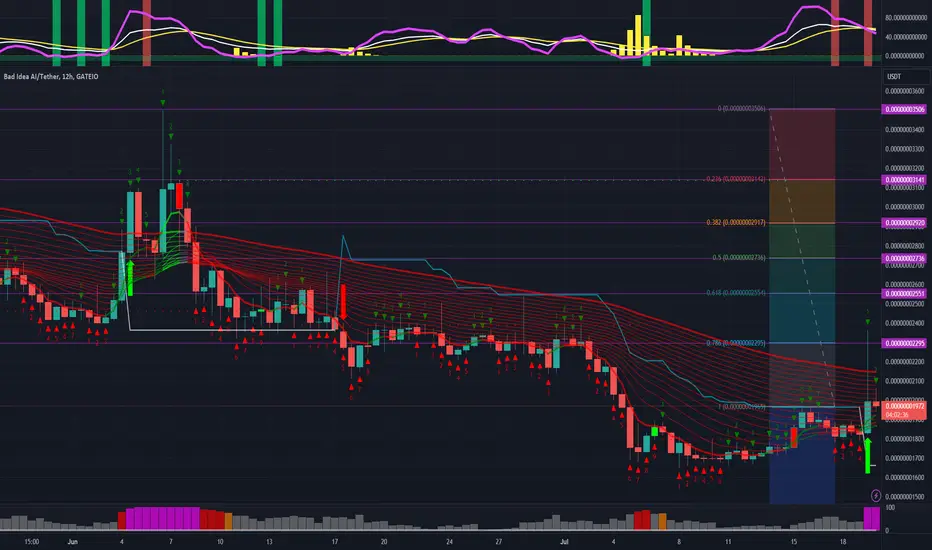Click the Fibonacci 0.786 level label
Viewport: 932px width, 550px height.
[x=736, y=343]
